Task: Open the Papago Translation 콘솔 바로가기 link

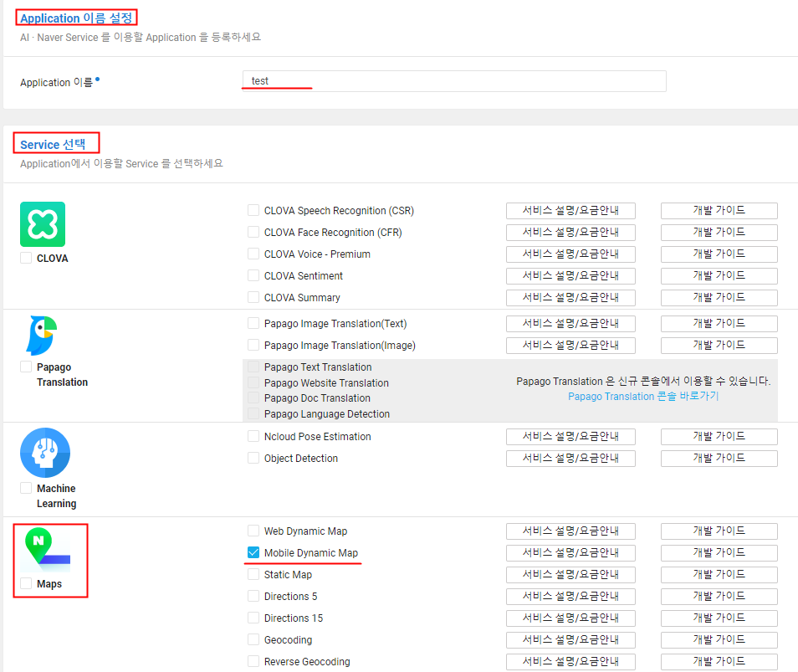Action: click(x=643, y=396)
